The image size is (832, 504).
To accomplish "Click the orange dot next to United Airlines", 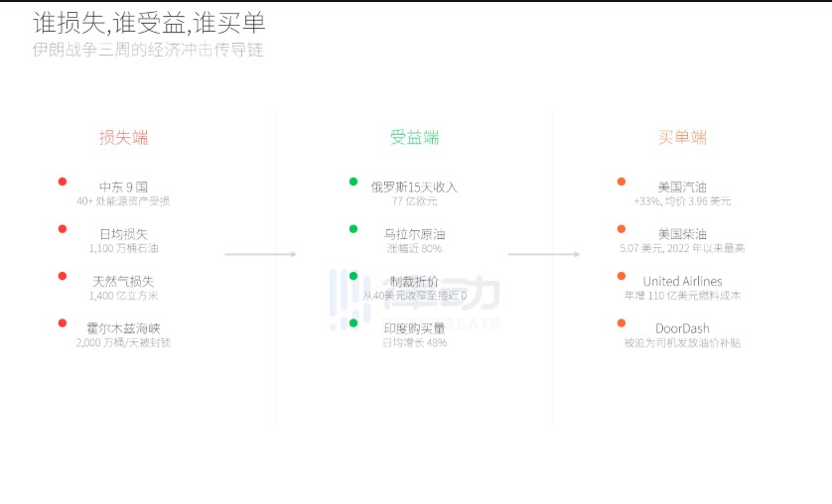I will pos(622,276).
